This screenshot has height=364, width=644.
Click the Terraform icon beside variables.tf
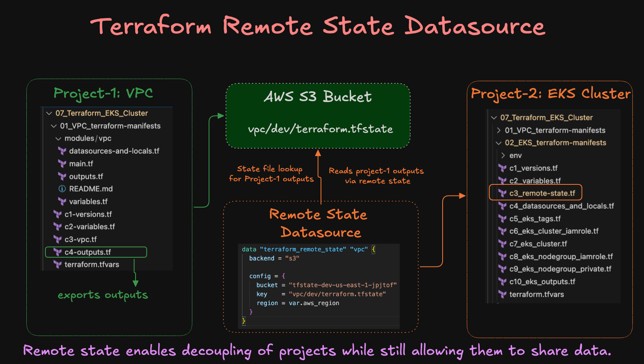[62, 202]
